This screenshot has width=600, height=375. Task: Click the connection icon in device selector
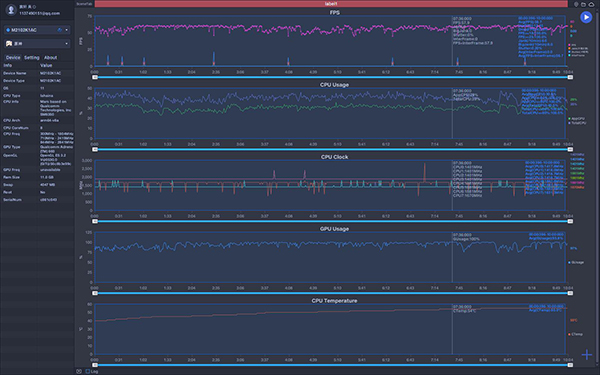pos(60,30)
